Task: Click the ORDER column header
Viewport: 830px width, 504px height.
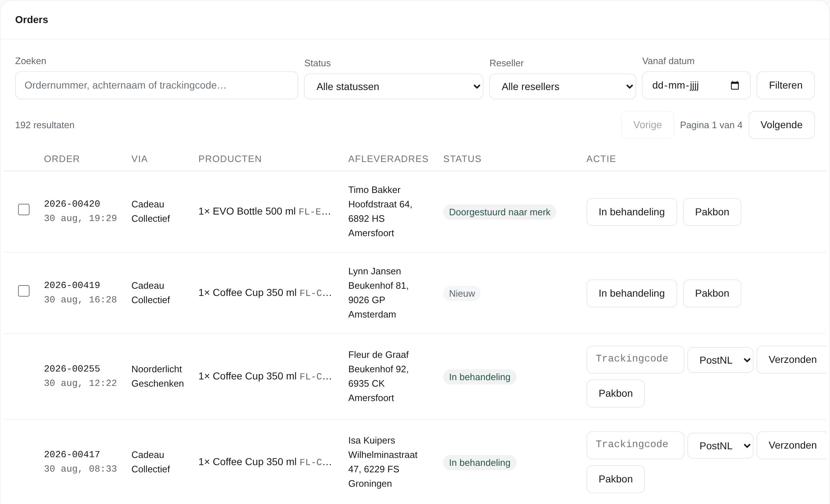Action: click(62, 159)
